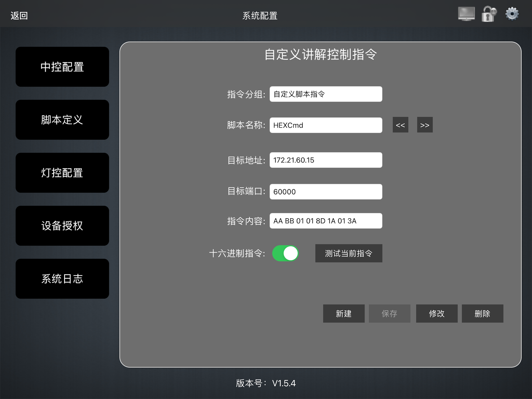Click the 指令内容 hex command field

(x=326, y=221)
